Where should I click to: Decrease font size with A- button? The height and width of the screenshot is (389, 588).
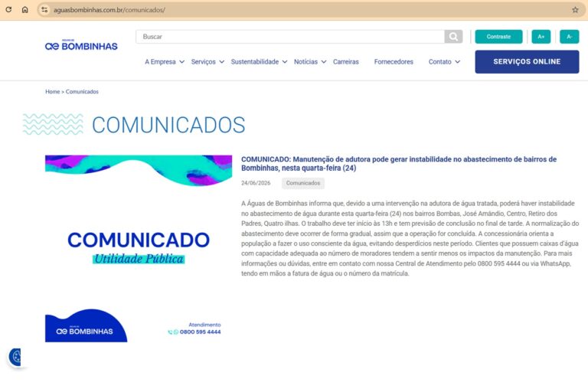[570, 37]
